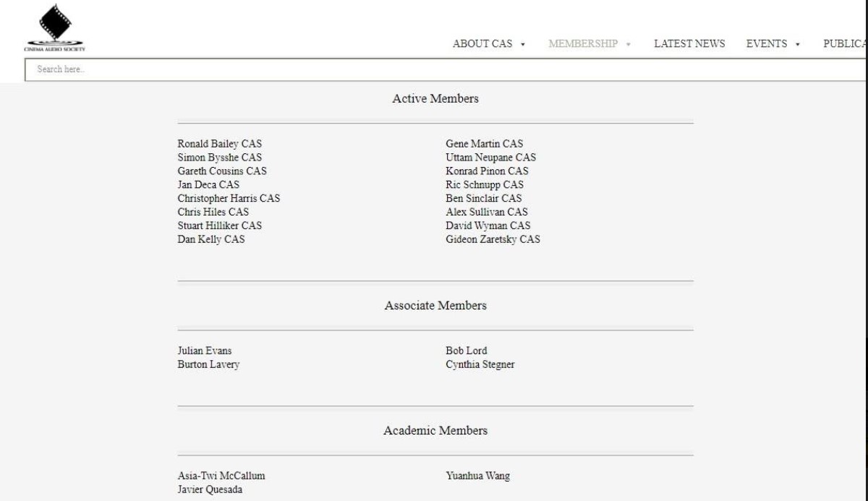Open the Events menu item
This screenshot has height=501, width=868.
[767, 43]
